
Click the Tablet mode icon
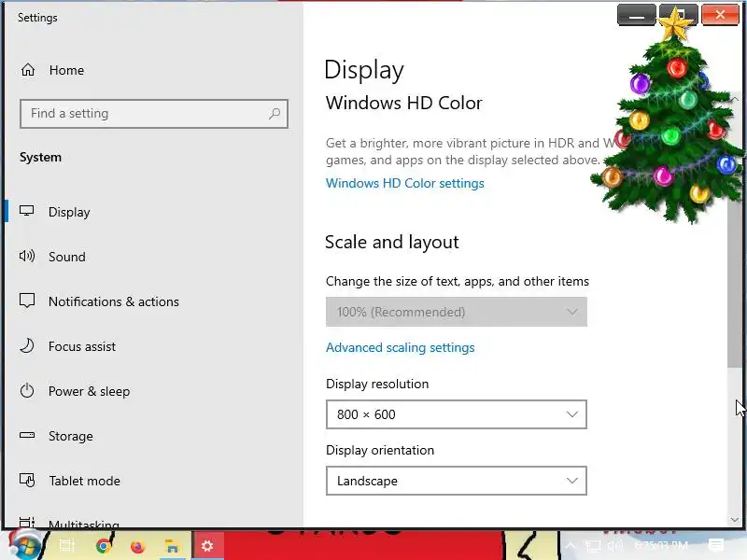coord(27,480)
